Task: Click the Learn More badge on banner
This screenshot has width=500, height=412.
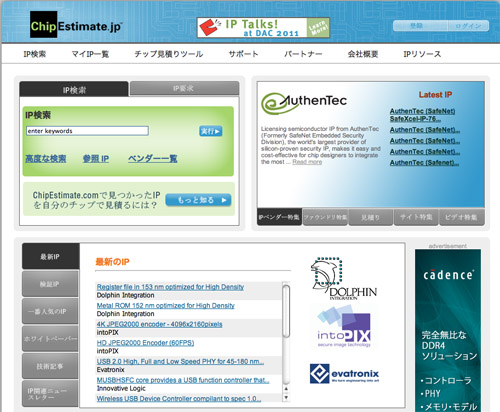Action: (318, 28)
